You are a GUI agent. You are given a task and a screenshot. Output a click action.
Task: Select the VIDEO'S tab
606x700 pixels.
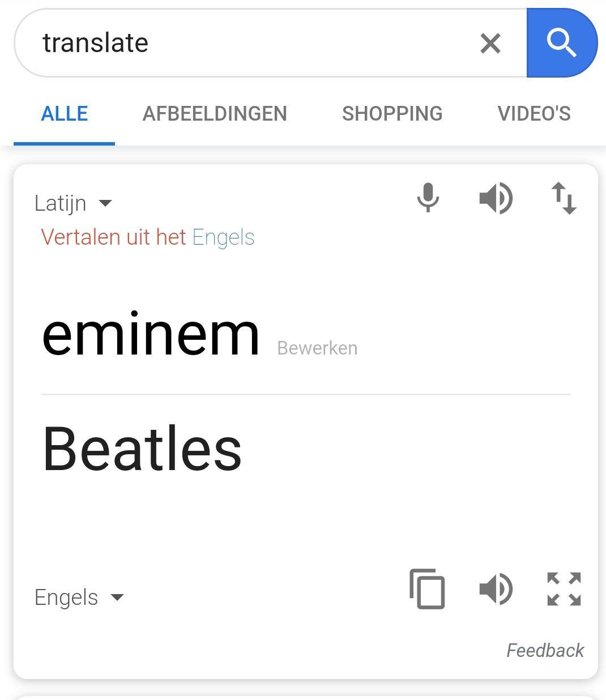click(535, 113)
